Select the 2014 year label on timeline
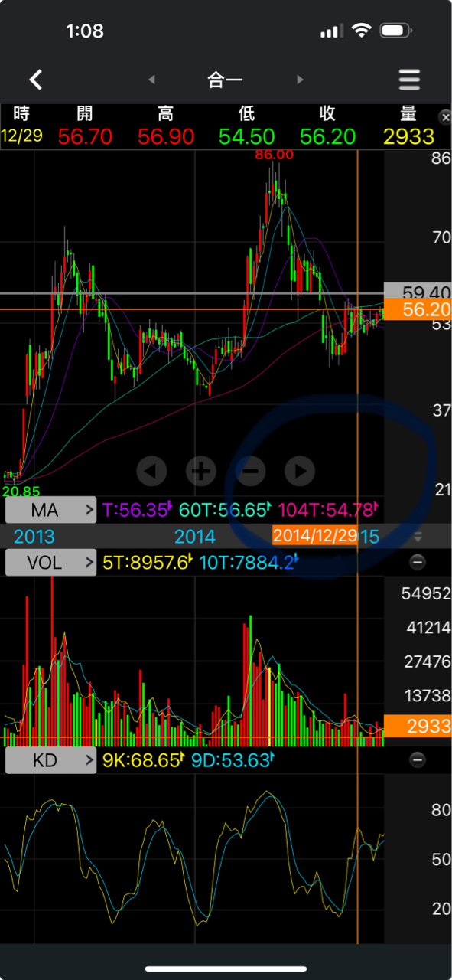This screenshot has height=980, width=452. 195,536
